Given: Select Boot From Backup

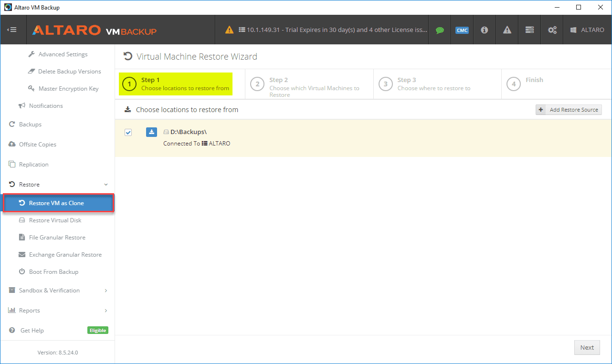Looking at the screenshot, I should pos(53,272).
